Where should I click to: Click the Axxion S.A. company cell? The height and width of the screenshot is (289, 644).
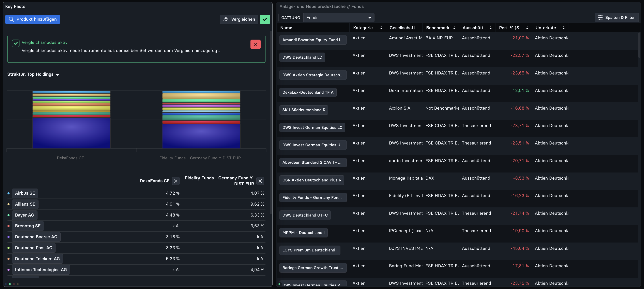tap(400, 108)
